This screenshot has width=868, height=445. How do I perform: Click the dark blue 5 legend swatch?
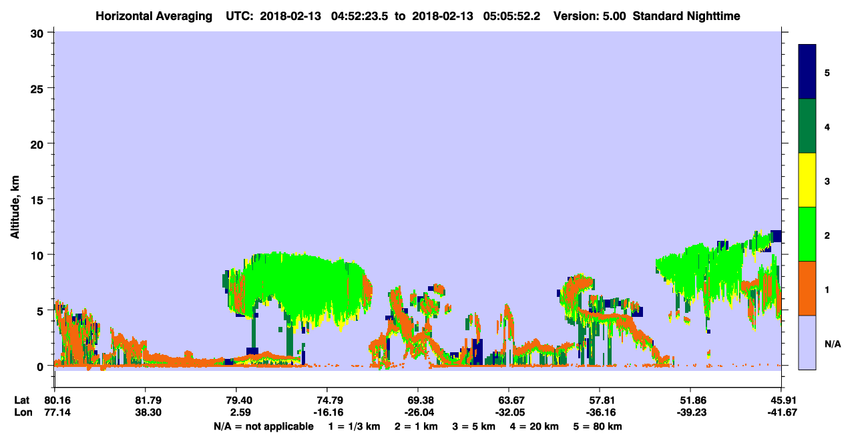pyautogui.click(x=807, y=72)
